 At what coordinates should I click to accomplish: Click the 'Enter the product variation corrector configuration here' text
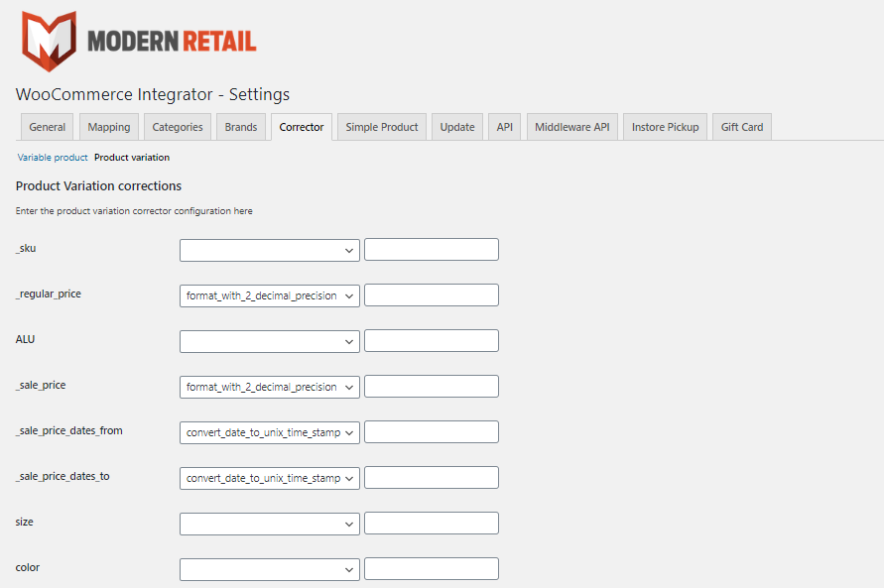click(134, 210)
